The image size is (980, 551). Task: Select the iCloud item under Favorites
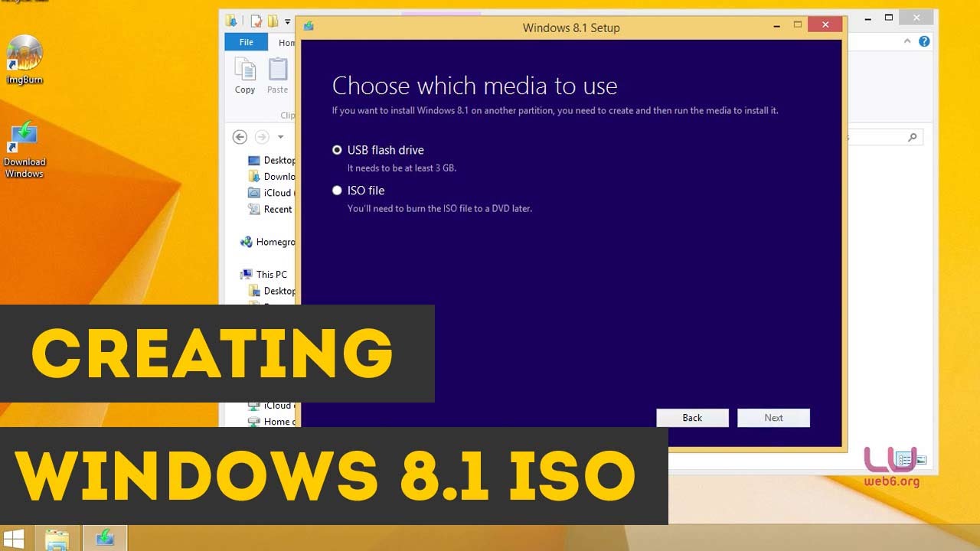pos(272,193)
